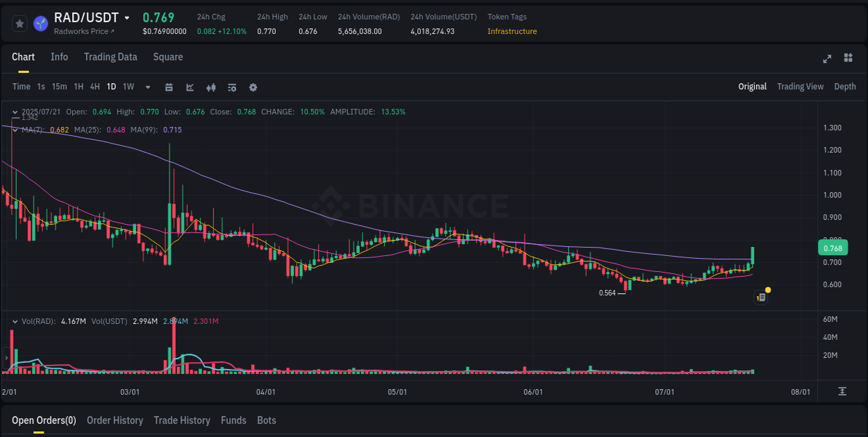Open the grid layout icon near Trading View

pos(848,60)
